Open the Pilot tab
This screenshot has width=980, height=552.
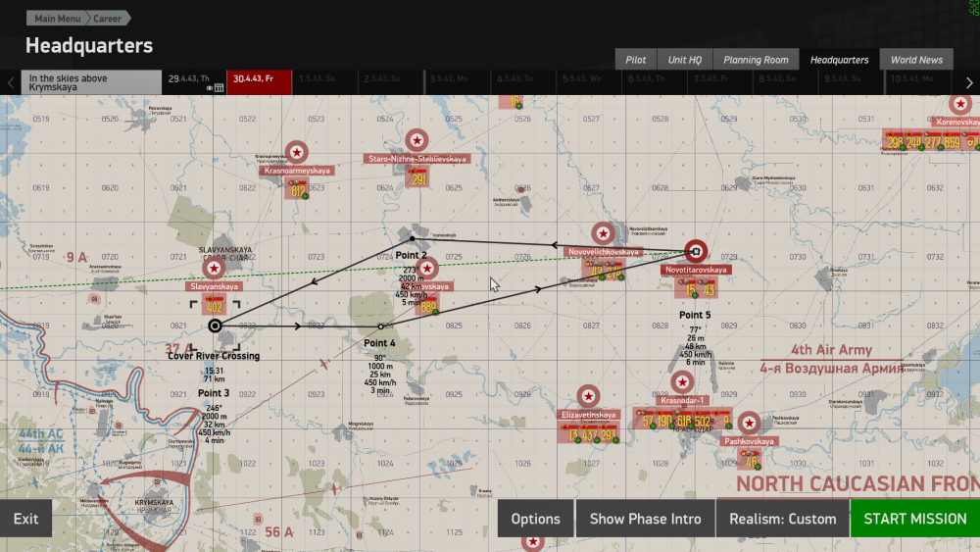click(636, 60)
